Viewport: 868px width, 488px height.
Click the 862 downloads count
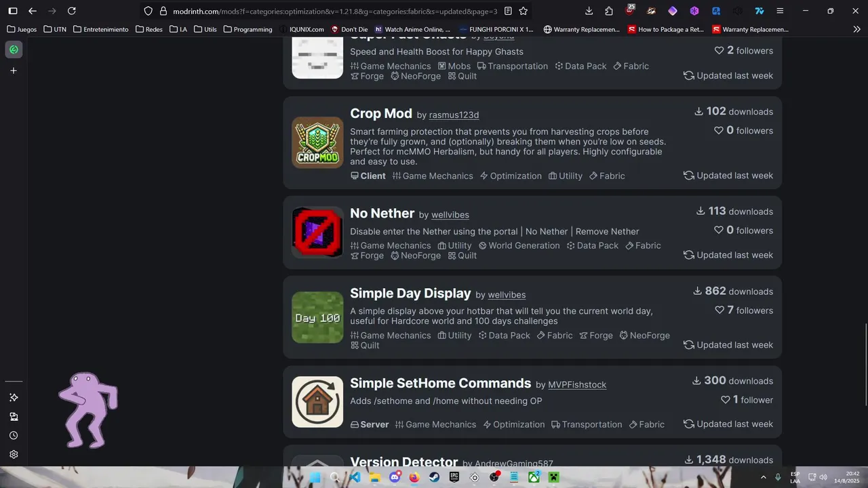click(x=732, y=291)
